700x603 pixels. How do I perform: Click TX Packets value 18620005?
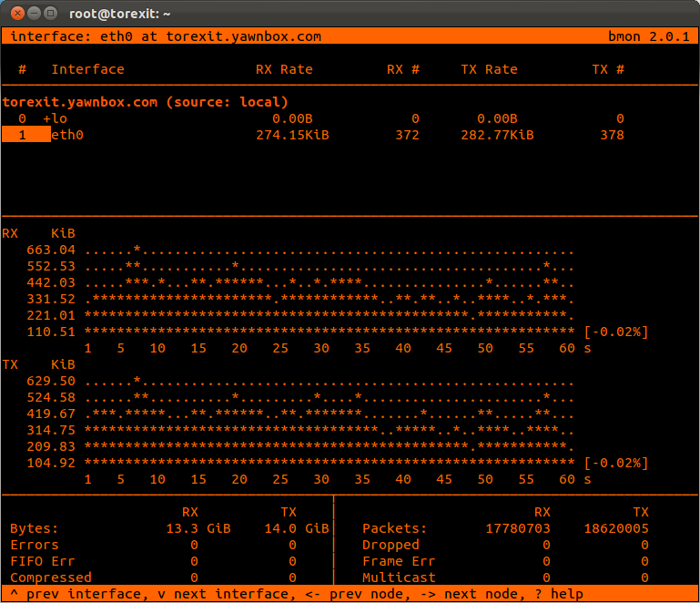616,528
